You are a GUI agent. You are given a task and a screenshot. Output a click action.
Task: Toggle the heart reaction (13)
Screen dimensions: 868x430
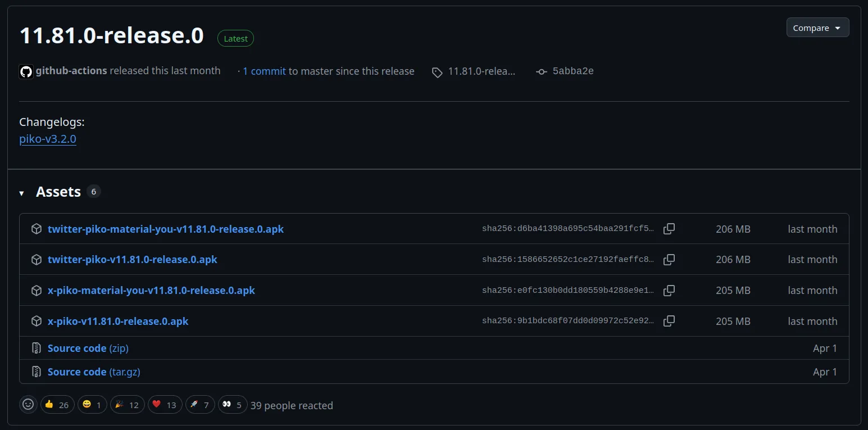[165, 405]
